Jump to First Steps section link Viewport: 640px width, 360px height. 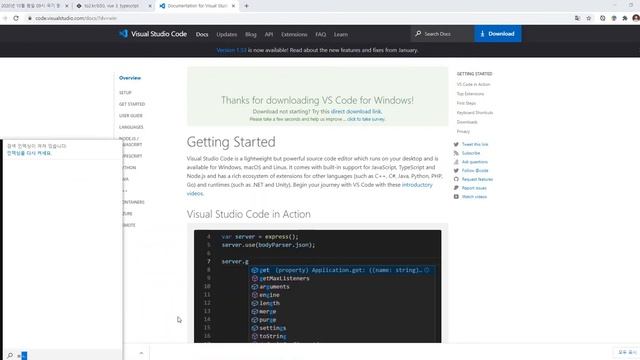pyautogui.click(x=466, y=103)
